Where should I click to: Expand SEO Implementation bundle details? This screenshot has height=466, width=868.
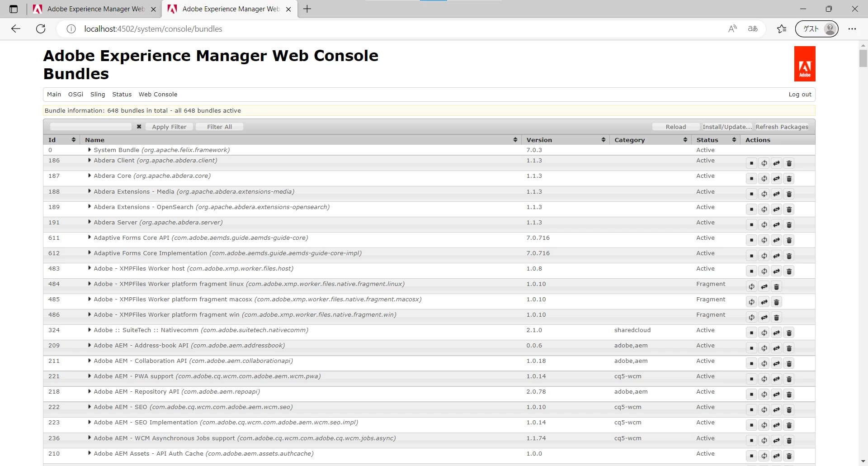tap(90, 422)
